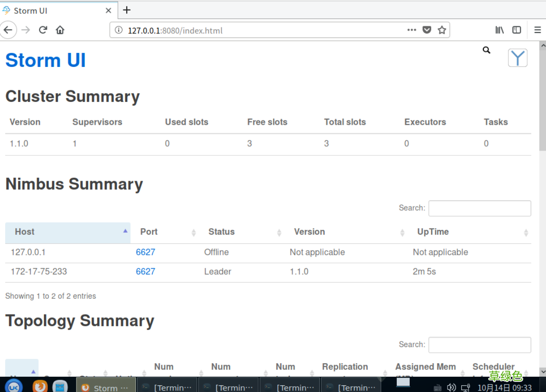Toggle the browser sidebar icon

[x=517, y=30]
